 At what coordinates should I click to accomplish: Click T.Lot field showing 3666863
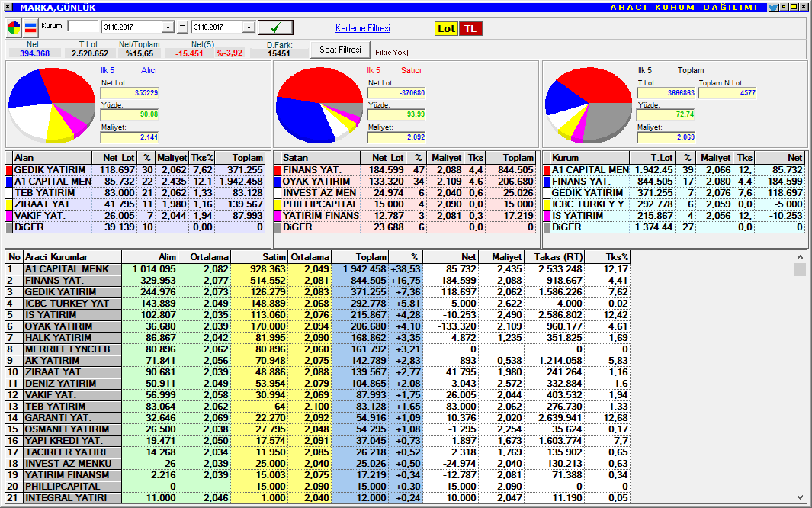(666, 93)
